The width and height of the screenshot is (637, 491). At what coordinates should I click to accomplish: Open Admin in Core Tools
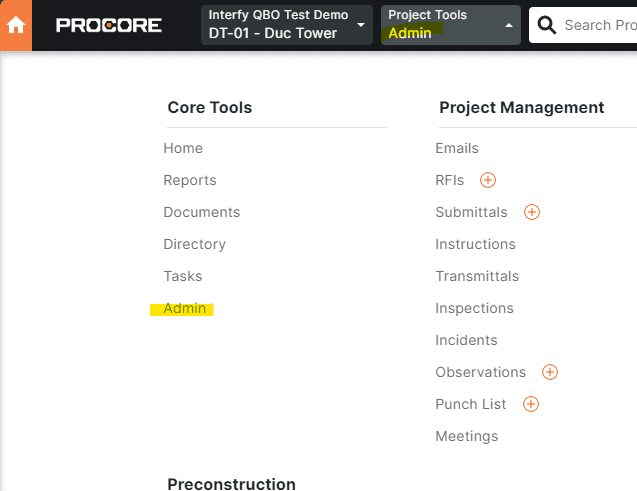click(x=185, y=308)
